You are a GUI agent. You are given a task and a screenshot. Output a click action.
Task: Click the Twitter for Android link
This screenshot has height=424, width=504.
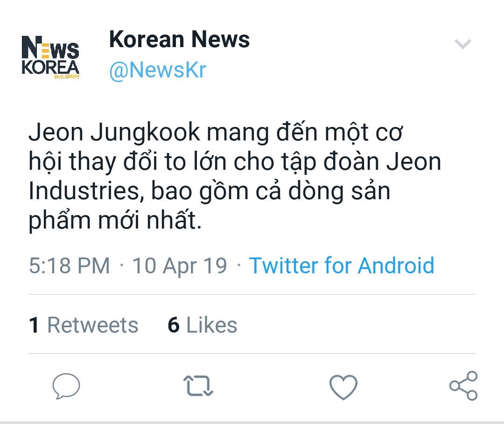click(x=342, y=265)
